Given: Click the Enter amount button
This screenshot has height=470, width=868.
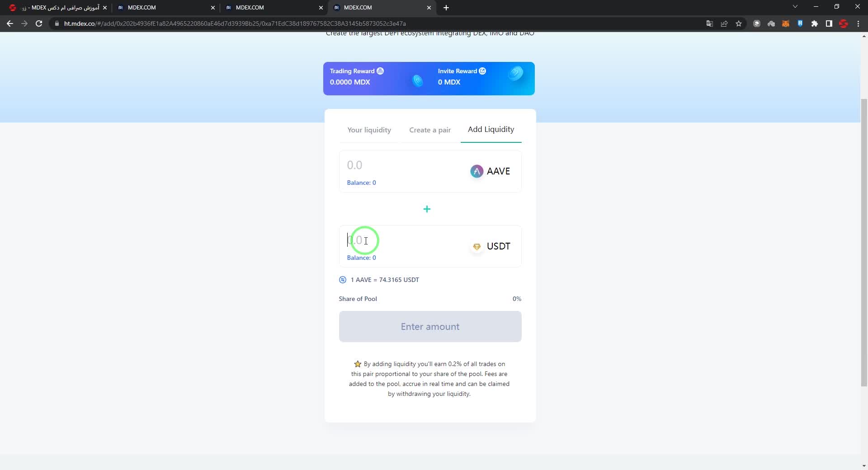Looking at the screenshot, I should (x=430, y=327).
